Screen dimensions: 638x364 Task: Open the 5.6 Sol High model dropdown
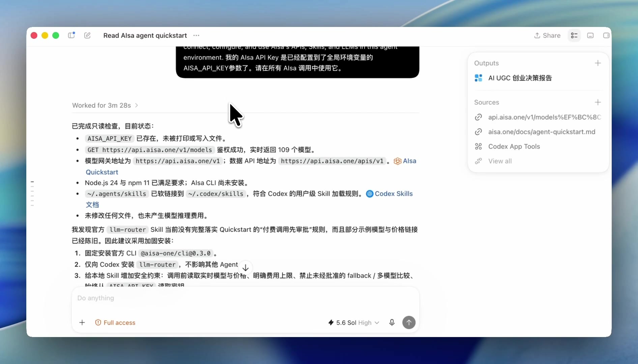pyautogui.click(x=353, y=323)
